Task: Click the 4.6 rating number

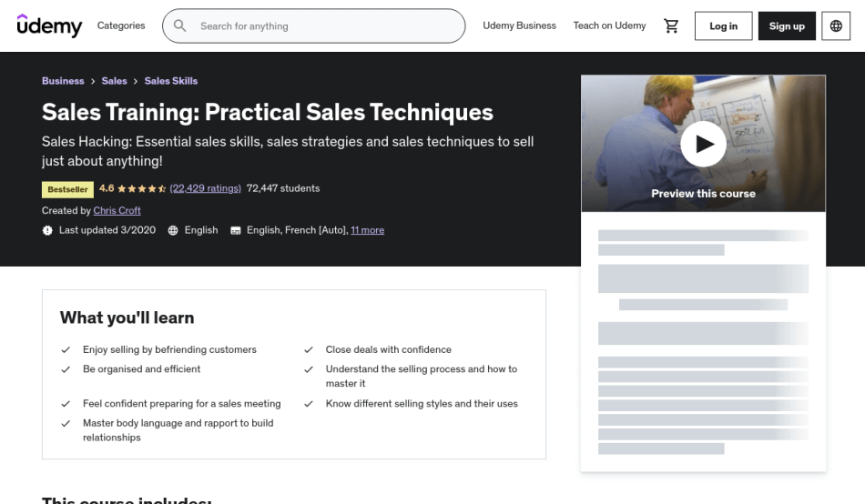Action: click(x=107, y=188)
